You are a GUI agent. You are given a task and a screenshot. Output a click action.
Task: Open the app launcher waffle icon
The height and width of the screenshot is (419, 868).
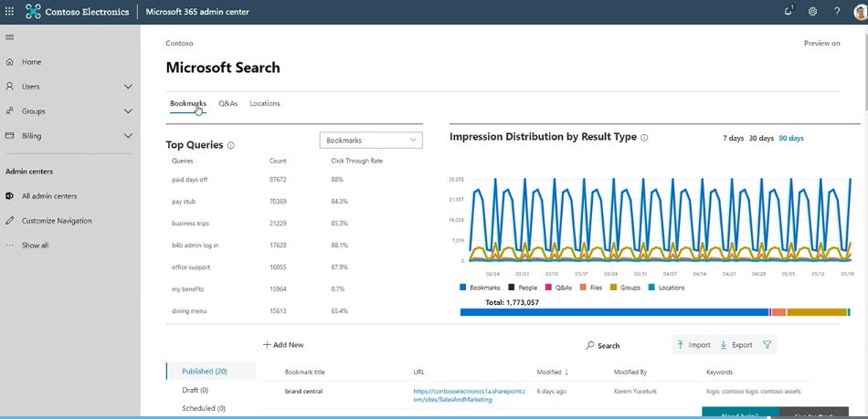tap(10, 12)
